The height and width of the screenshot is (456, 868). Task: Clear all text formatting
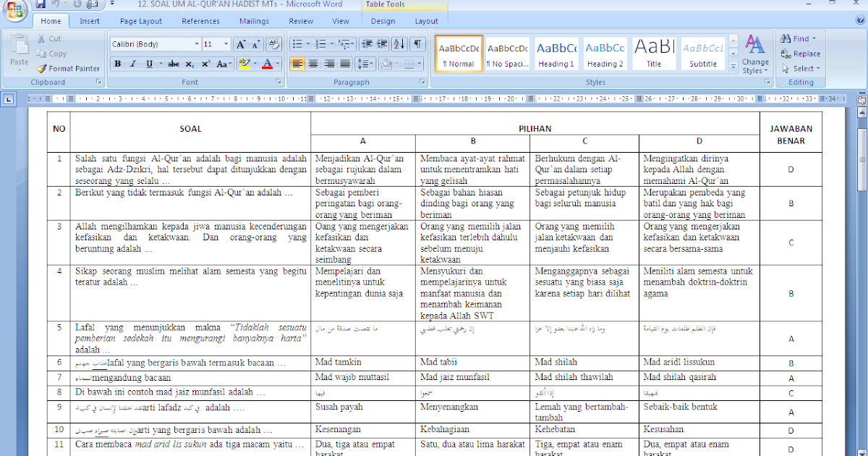click(273, 44)
